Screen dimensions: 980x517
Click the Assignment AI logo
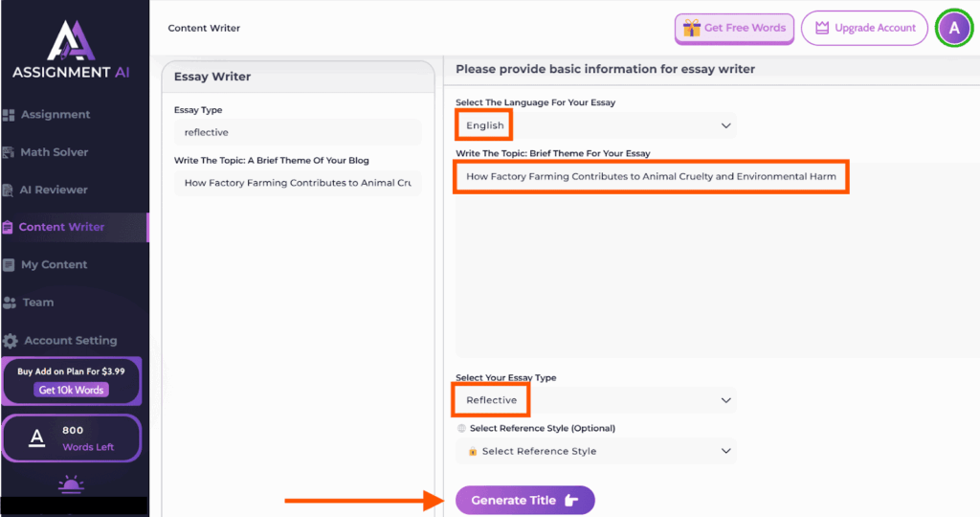tap(71, 50)
